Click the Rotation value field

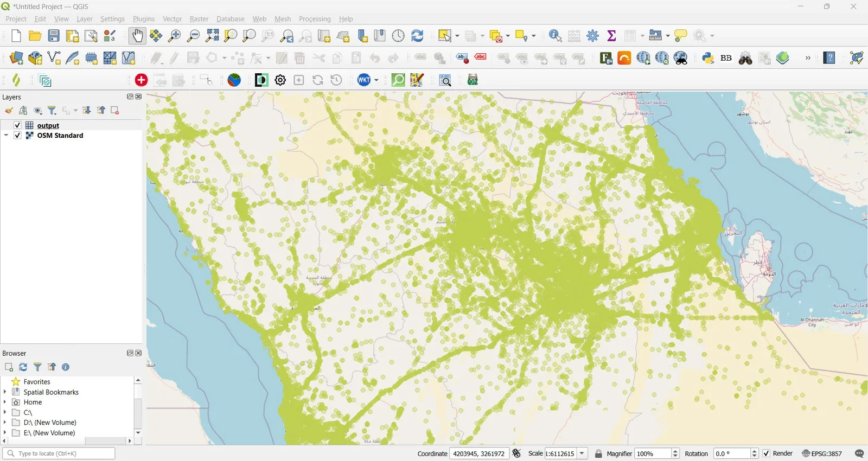pos(732,453)
